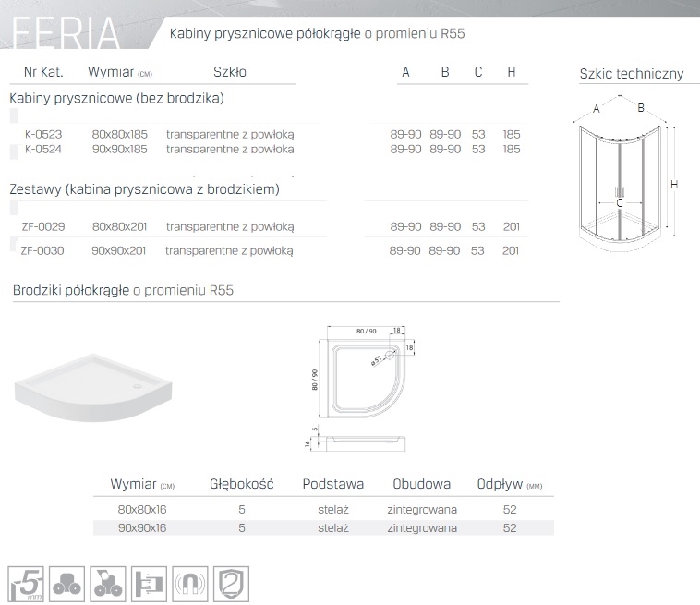Select the 90x90x16 tray size cell
Image resolution: width=700 pixels, height=605 pixels.
click(x=142, y=527)
